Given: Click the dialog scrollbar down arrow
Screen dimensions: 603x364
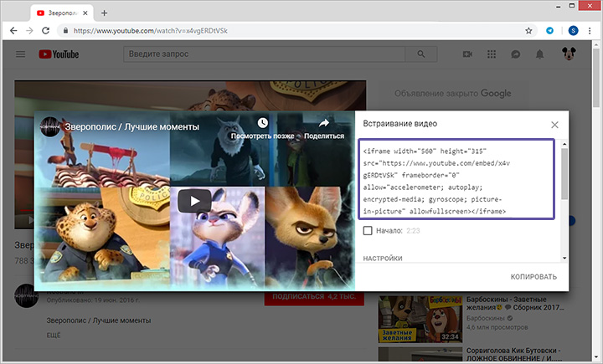Looking at the screenshot, I should [564, 258].
